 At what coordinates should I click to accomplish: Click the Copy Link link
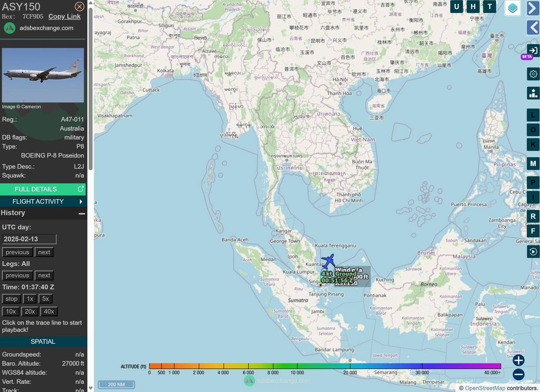(64, 17)
